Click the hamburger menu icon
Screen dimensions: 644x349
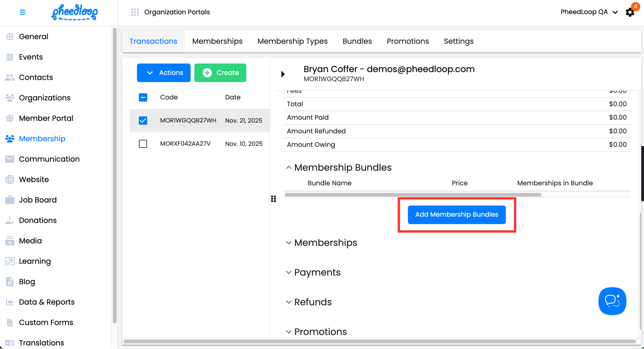click(23, 12)
